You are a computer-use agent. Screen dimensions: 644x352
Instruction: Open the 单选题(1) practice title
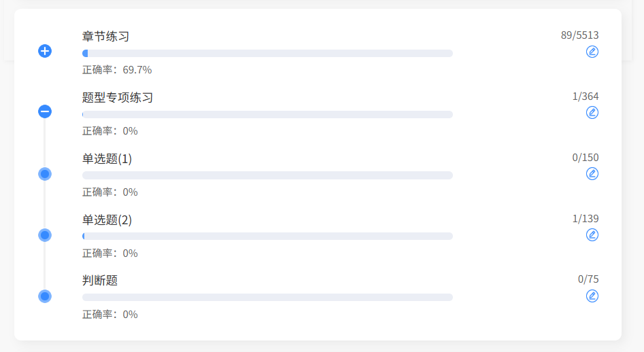(x=107, y=159)
